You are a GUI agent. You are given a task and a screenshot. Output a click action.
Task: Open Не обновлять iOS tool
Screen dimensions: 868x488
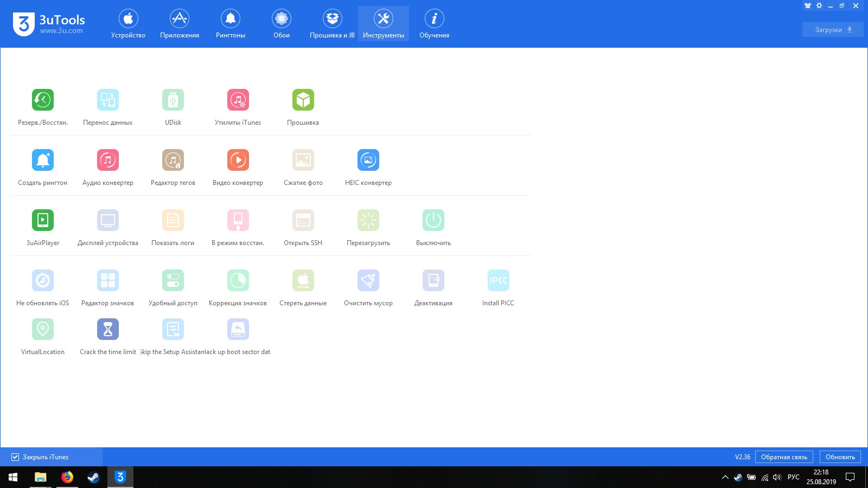(x=43, y=280)
